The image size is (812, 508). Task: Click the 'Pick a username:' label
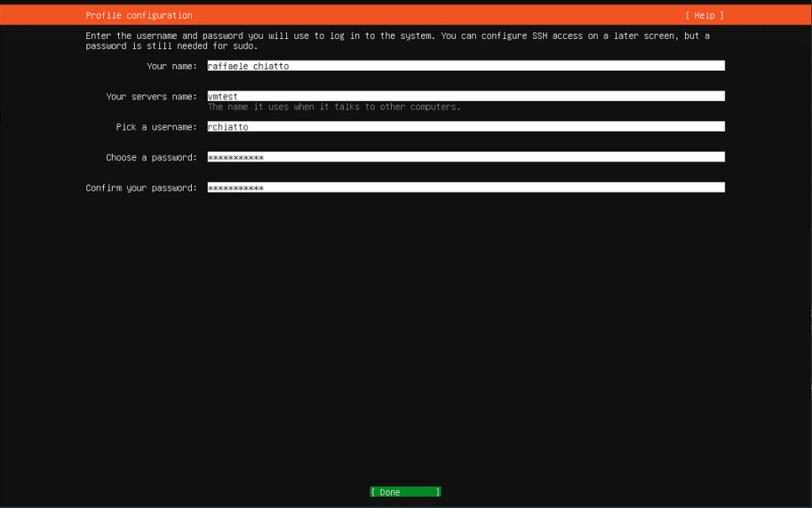pos(156,127)
